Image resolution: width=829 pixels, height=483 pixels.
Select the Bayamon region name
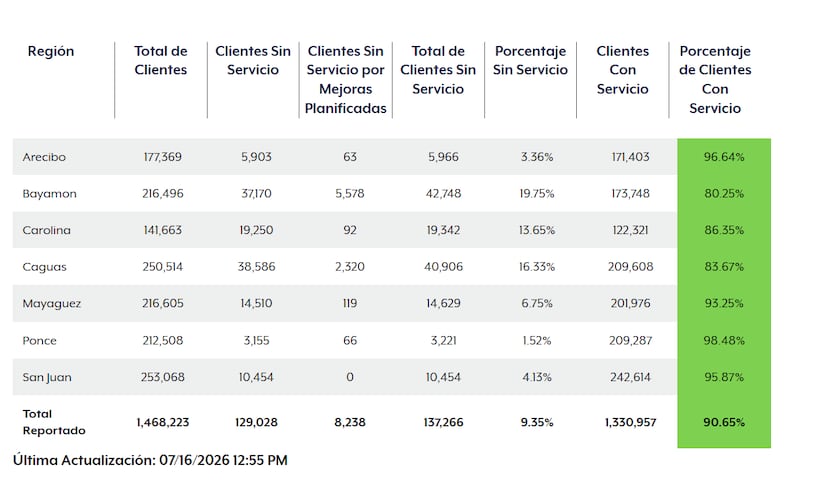tap(50, 193)
